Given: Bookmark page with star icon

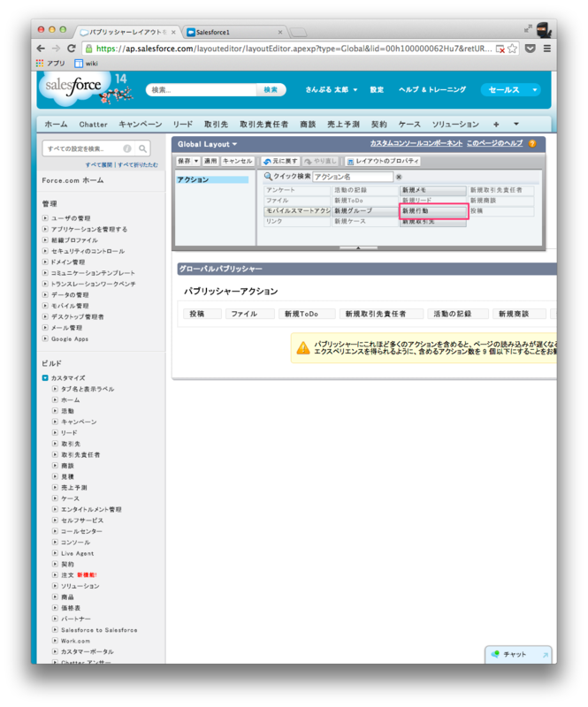Looking at the screenshot, I should (x=512, y=49).
